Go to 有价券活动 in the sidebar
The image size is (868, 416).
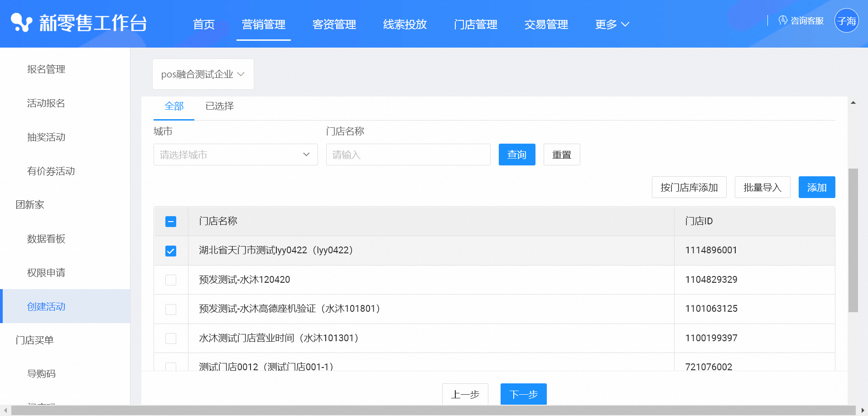tap(51, 171)
